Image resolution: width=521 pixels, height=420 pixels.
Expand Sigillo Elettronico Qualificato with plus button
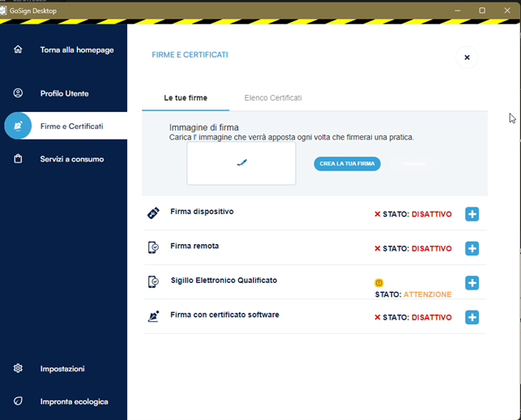472,283
